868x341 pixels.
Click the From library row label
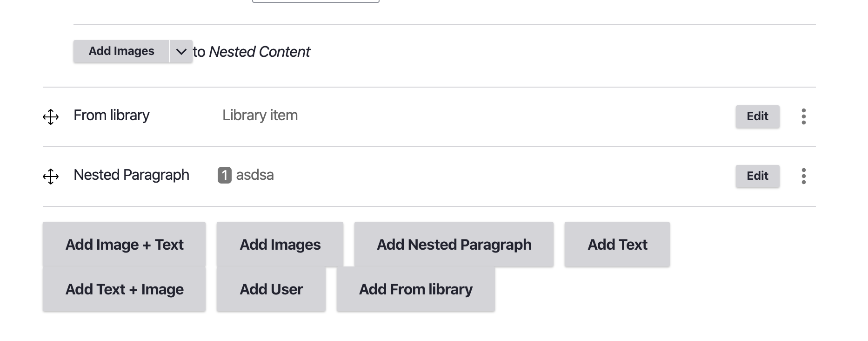pyautogui.click(x=112, y=116)
